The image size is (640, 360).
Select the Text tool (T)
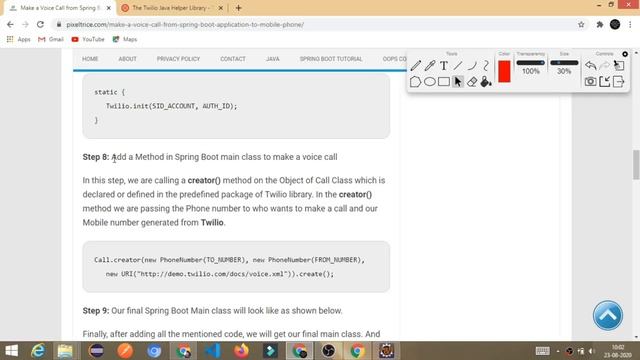point(444,65)
